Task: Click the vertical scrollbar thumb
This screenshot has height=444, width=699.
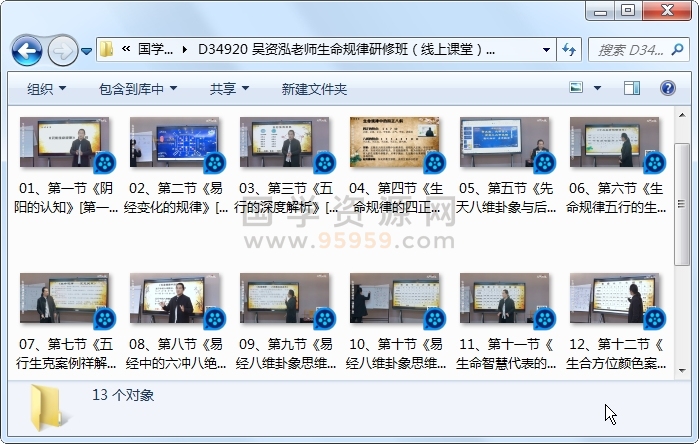Action: click(x=682, y=205)
